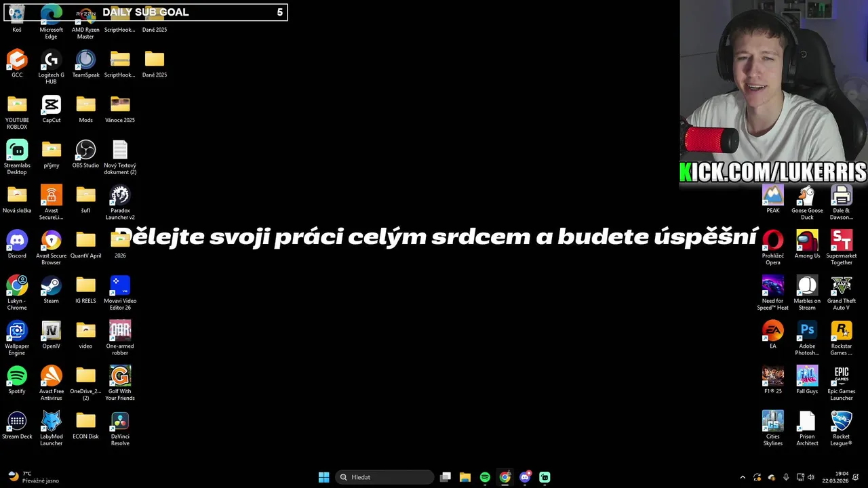Open the F1 25 game shortcut
The width and height of the screenshot is (868, 488).
tap(773, 380)
